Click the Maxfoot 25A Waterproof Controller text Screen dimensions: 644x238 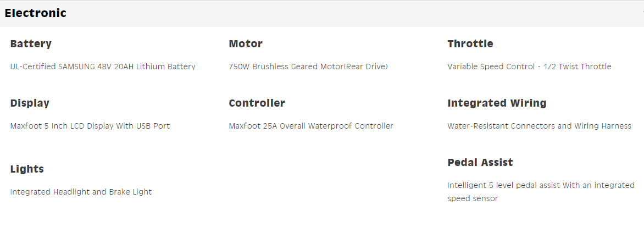tap(311, 126)
